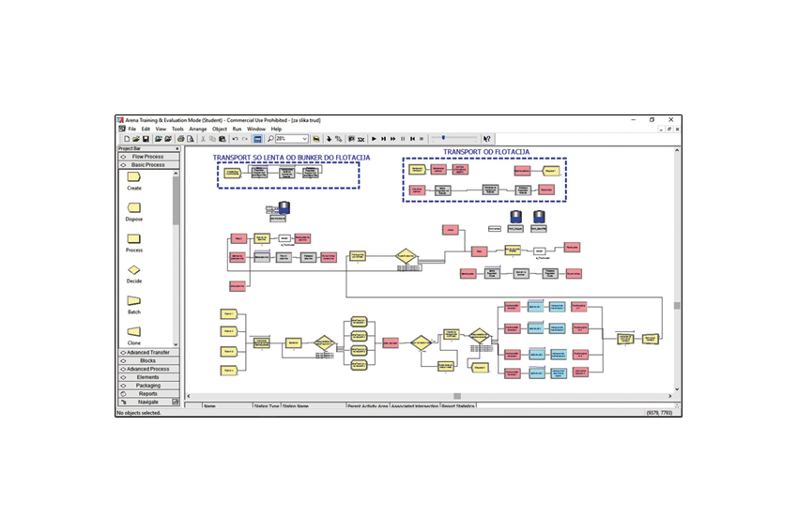Expand the Advanced Process panel

pos(148,369)
